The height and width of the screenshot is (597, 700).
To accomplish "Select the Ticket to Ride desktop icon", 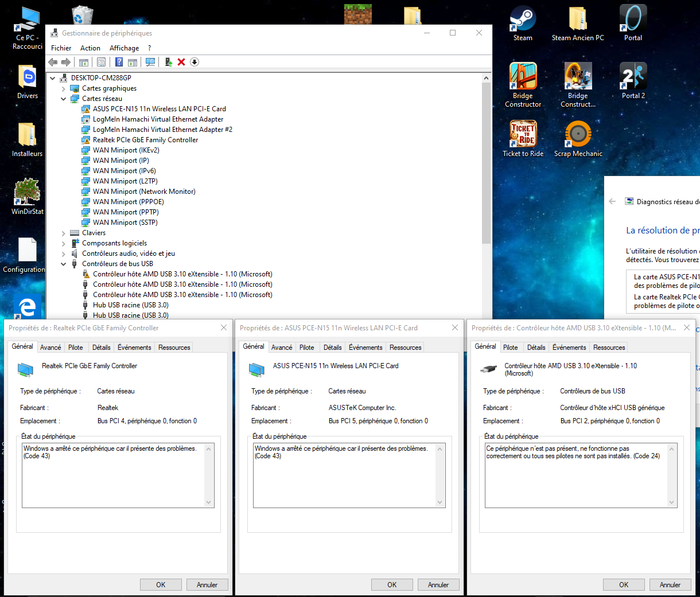I will 523,138.
